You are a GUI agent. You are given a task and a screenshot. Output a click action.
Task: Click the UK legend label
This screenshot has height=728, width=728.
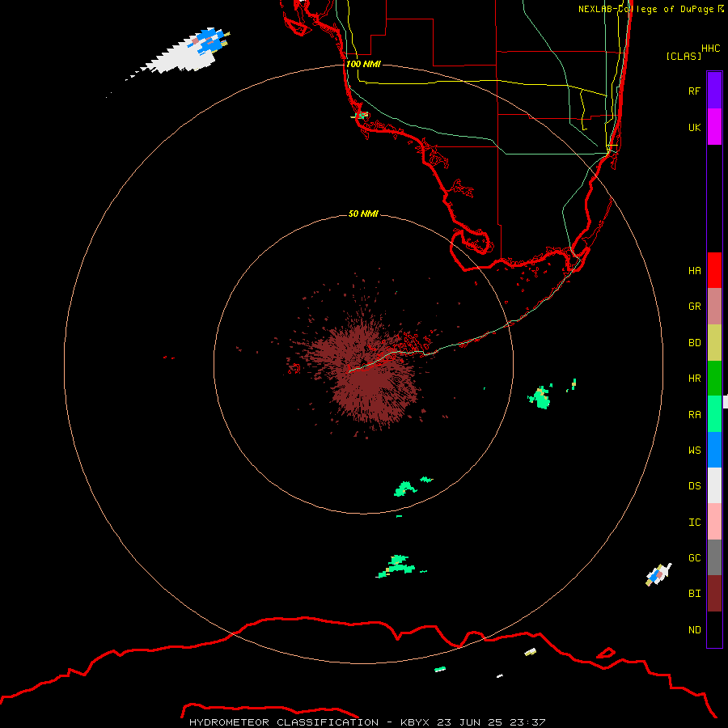coord(694,127)
